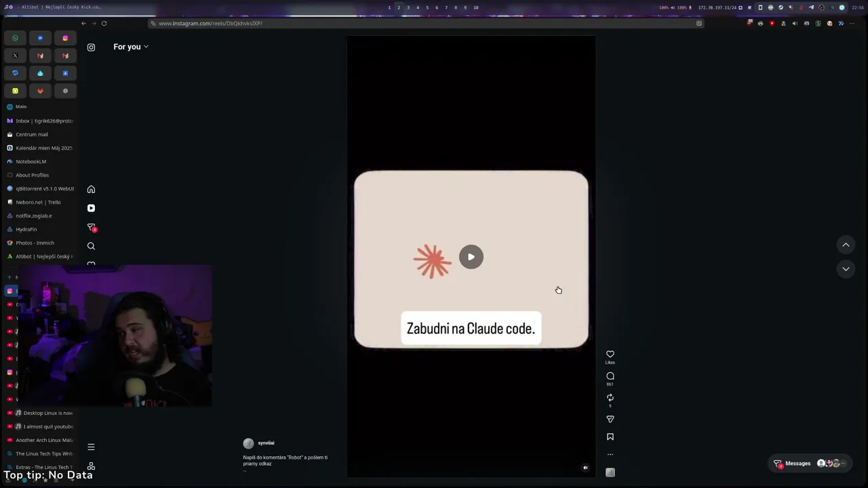This screenshot has height=488, width=868.
Task: Switch to Desktop Linux is now tab
Action: point(39,413)
